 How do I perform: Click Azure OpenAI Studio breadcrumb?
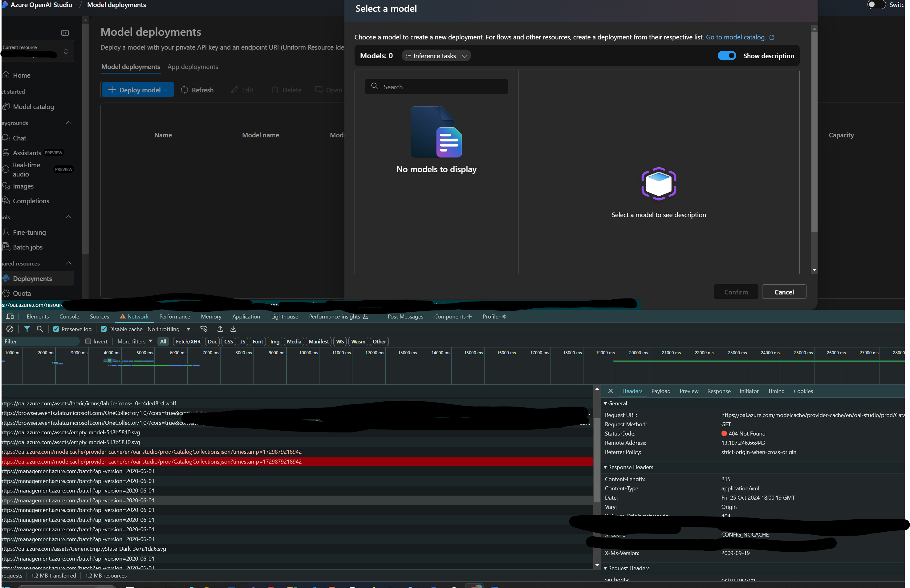point(41,5)
